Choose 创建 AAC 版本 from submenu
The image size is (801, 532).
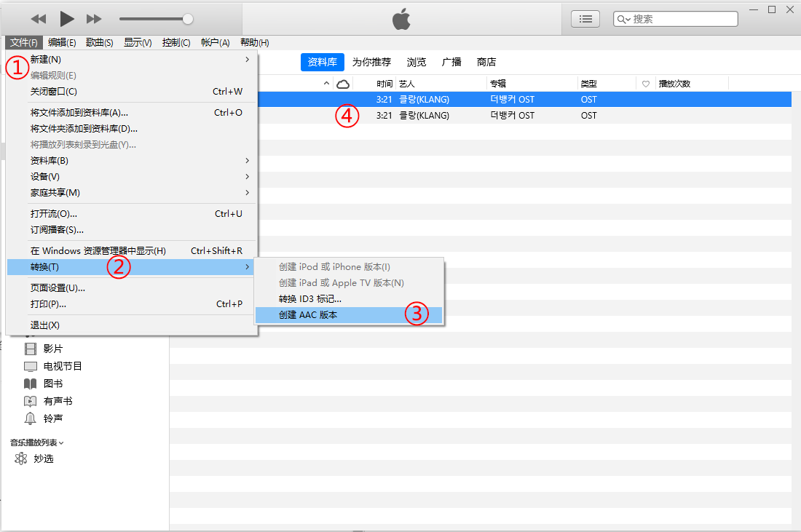click(308, 315)
